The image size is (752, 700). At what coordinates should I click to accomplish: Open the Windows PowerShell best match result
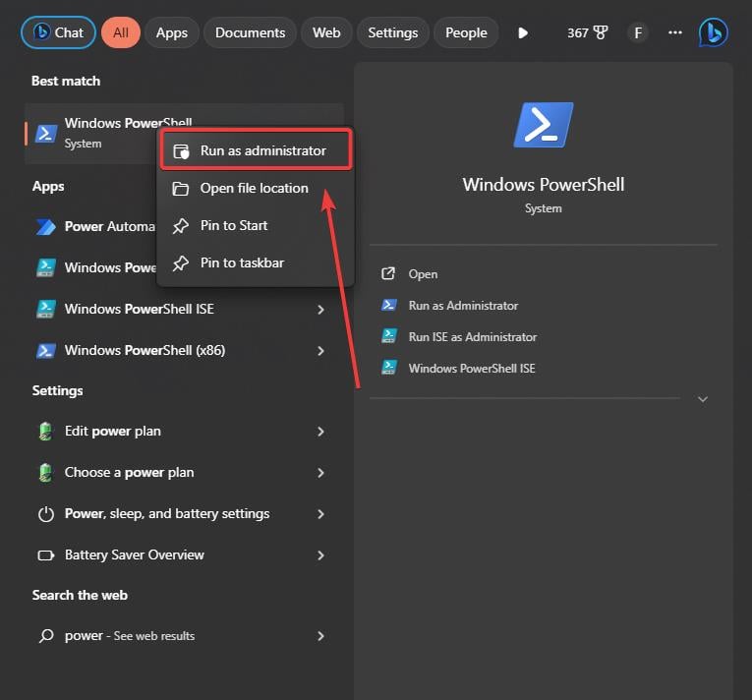(x=185, y=134)
